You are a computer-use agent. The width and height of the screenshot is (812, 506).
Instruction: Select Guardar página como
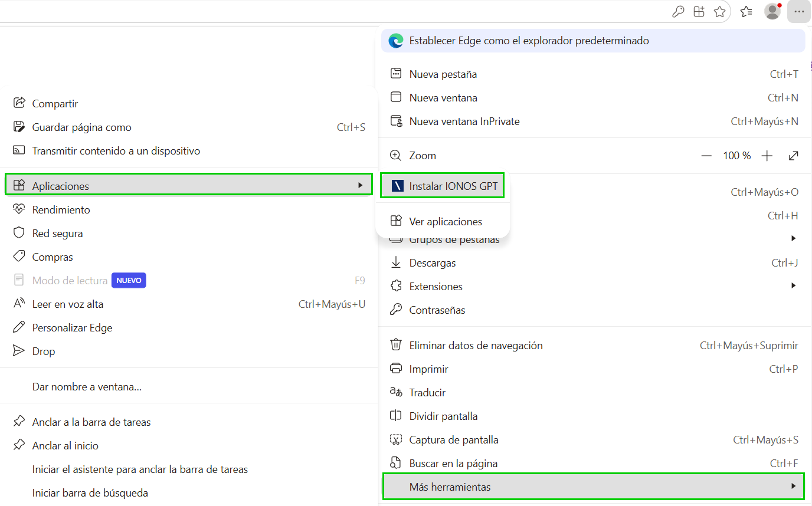pos(189,127)
